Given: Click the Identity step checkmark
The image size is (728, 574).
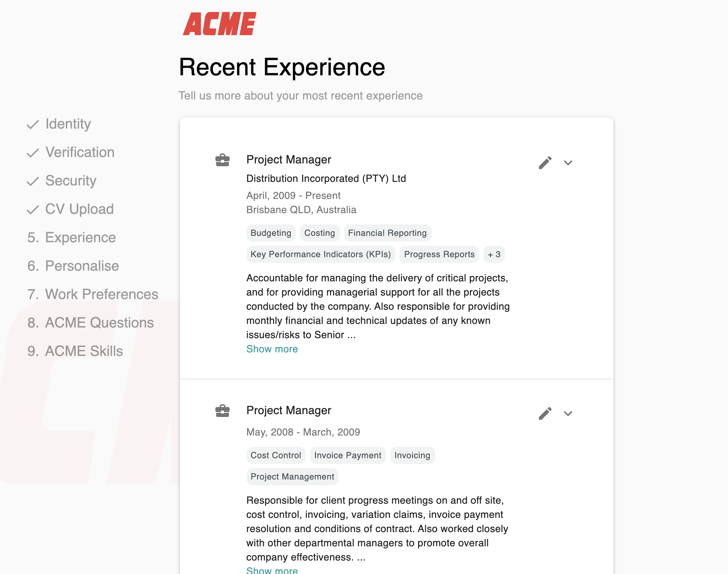Looking at the screenshot, I should [x=33, y=124].
